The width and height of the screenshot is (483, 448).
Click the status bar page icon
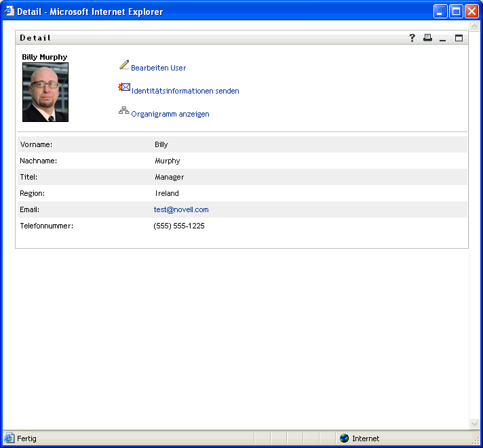pos(9,438)
